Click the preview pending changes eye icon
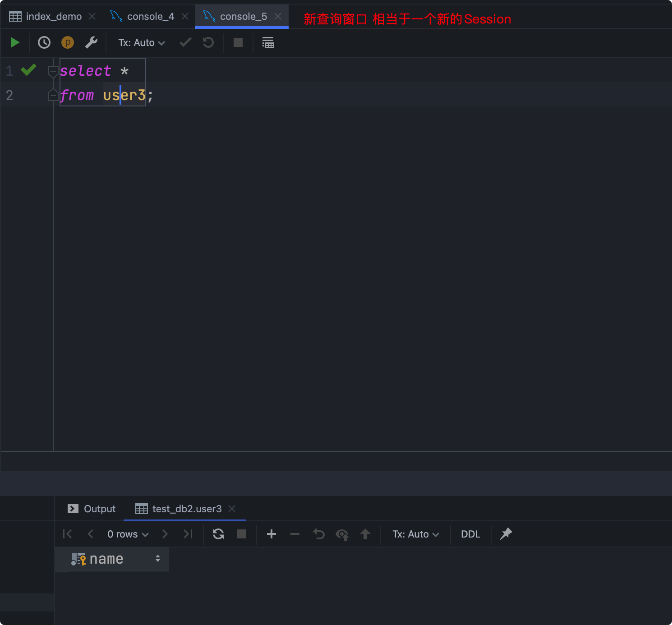 pos(342,534)
